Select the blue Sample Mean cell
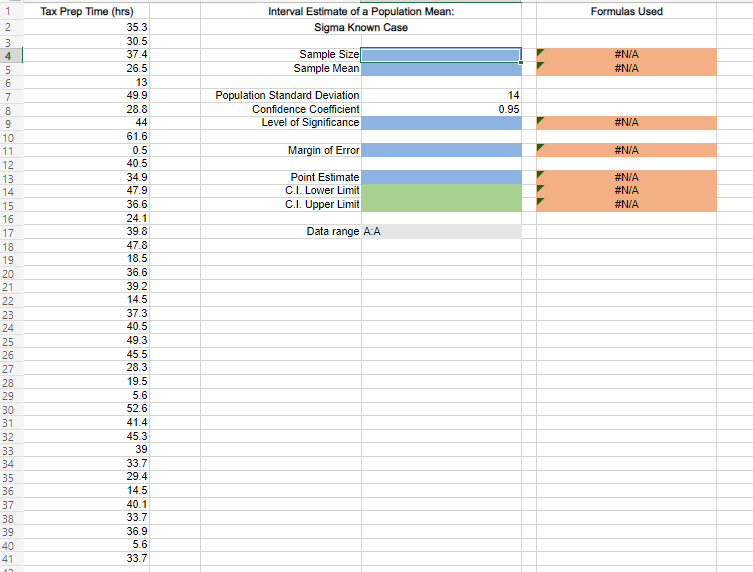 [x=441, y=69]
